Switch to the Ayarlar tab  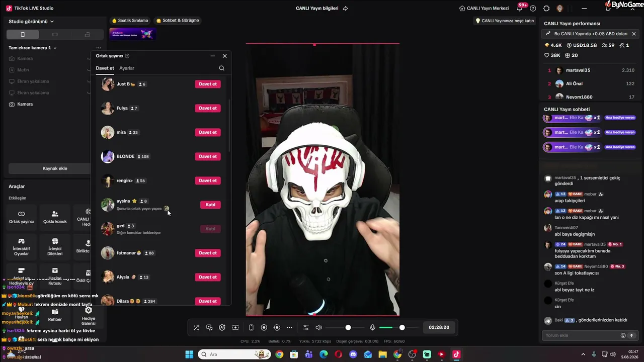pos(127,68)
